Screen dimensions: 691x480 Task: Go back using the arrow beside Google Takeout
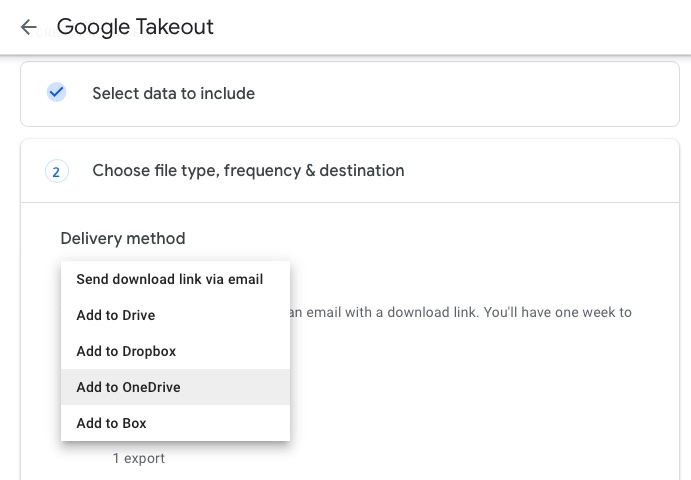point(29,27)
